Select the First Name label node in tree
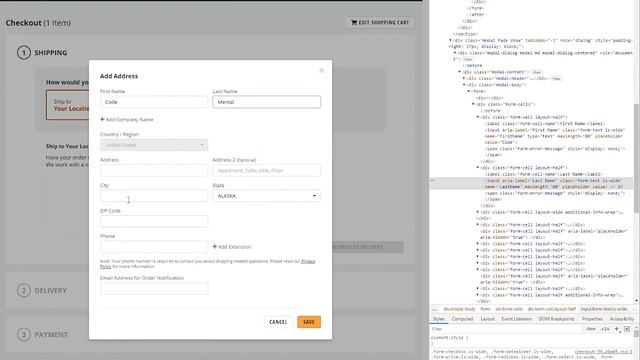 [x=546, y=123]
